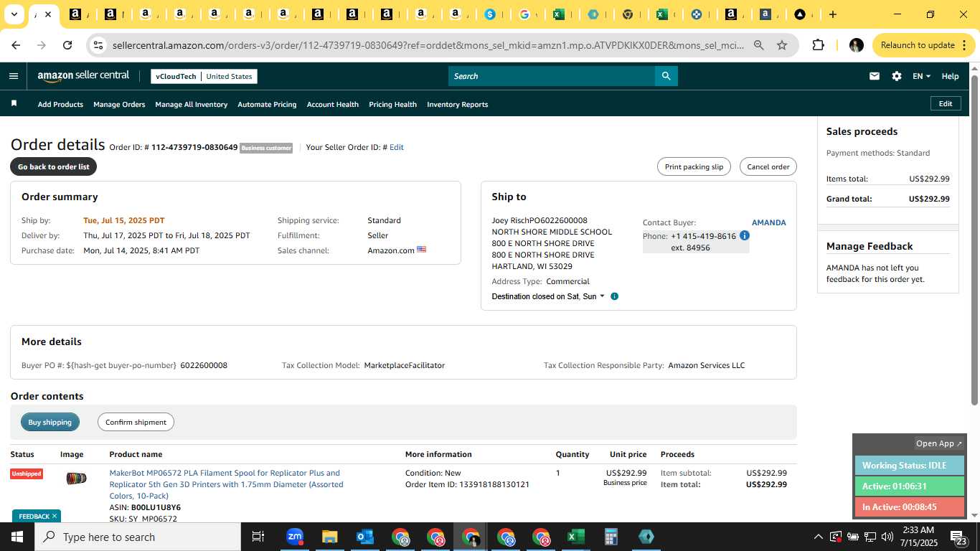Click the Task View taskbar icon

(x=258, y=537)
